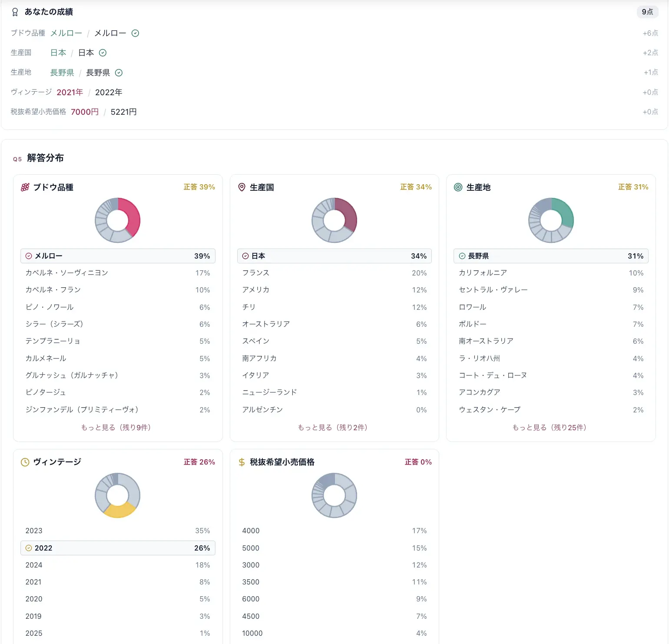Screen dimensions: 669x644
Task: Select the ニュージーランド row
Action: coord(334,392)
